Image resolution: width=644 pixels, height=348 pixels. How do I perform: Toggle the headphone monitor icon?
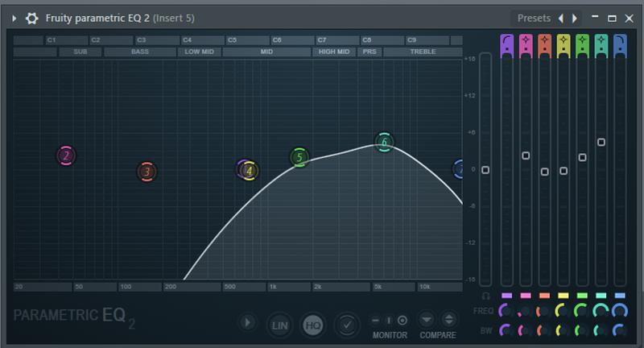coord(485,296)
